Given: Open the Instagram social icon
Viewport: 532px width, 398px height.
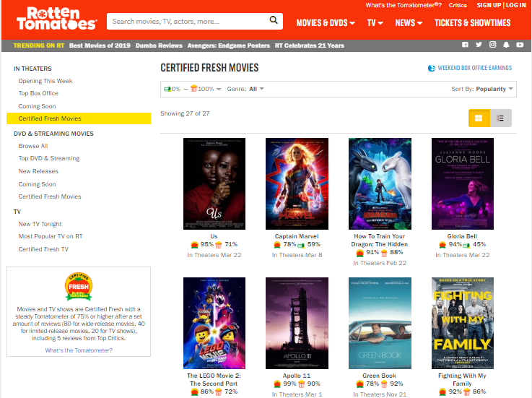Looking at the screenshot, I should 492,45.
